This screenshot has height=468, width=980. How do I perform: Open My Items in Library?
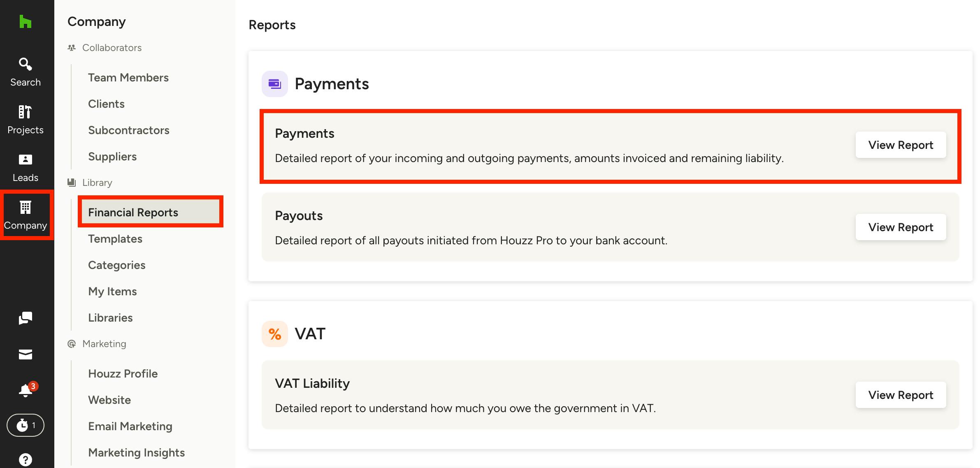112,291
